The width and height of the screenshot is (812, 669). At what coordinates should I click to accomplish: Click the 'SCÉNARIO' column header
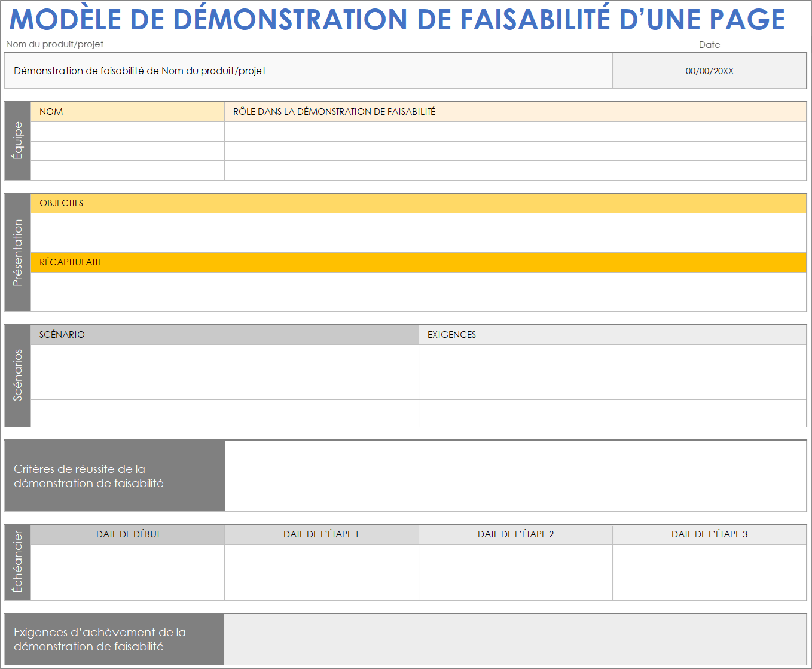pos(225,335)
